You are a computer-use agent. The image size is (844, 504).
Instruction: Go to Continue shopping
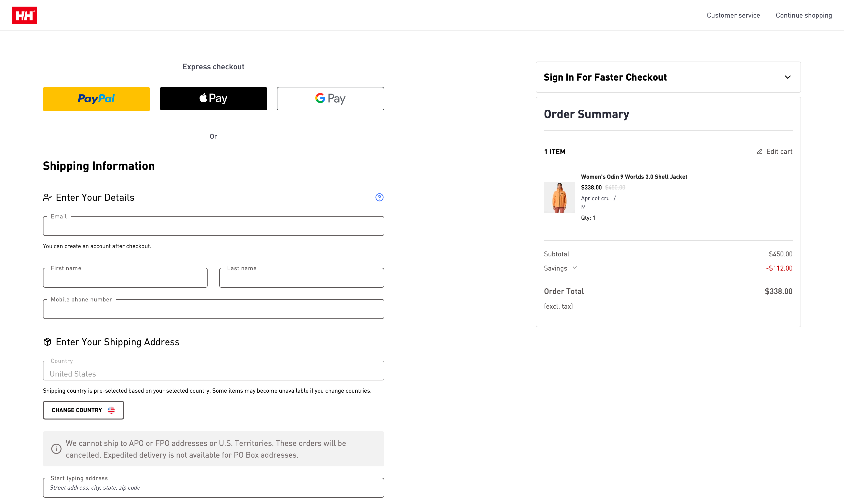tap(804, 15)
